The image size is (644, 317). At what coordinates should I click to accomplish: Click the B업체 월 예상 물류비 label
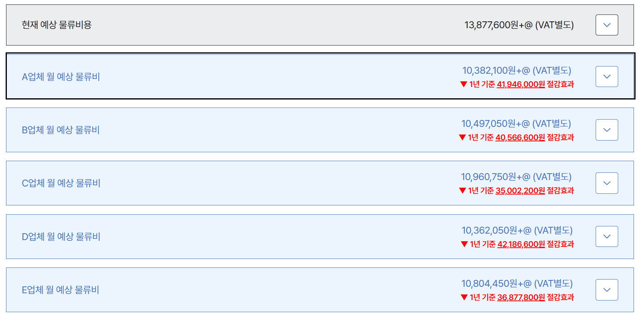(60, 130)
